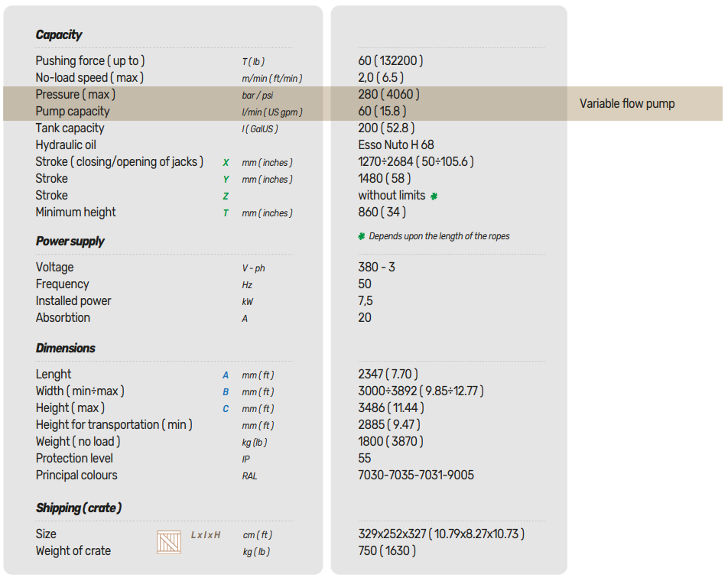Click the blue A length dimension marker
Image resolution: width=728 pixels, height=581 pixels.
pyautogui.click(x=226, y=375)
